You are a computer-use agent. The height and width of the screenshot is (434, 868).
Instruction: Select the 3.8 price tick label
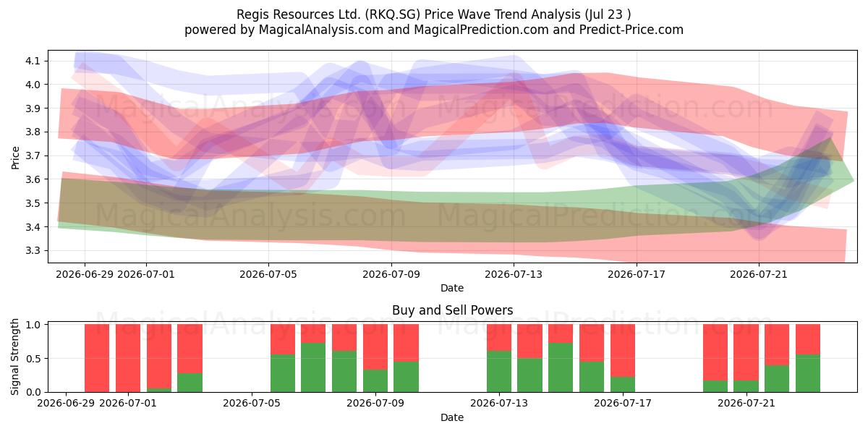click(x=35, y=132)
